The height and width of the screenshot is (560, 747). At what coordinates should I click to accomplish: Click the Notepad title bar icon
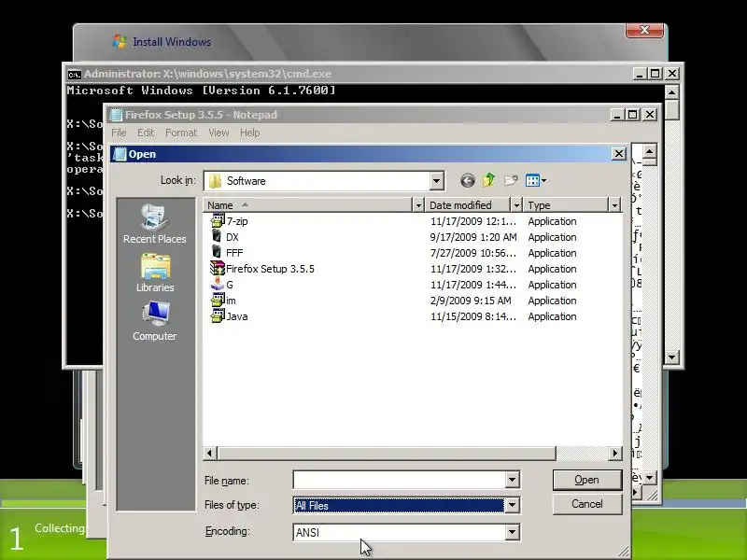coord(116,115)
